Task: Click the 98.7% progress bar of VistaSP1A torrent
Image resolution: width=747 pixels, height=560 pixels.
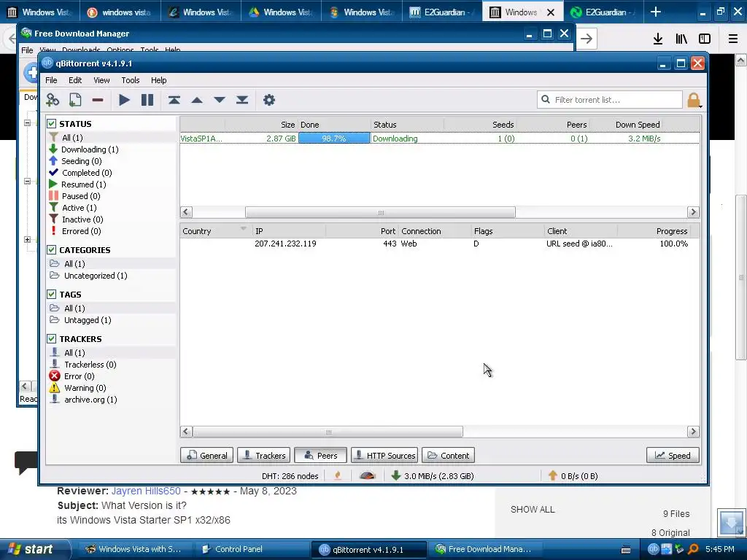Action: pos(334,139)
